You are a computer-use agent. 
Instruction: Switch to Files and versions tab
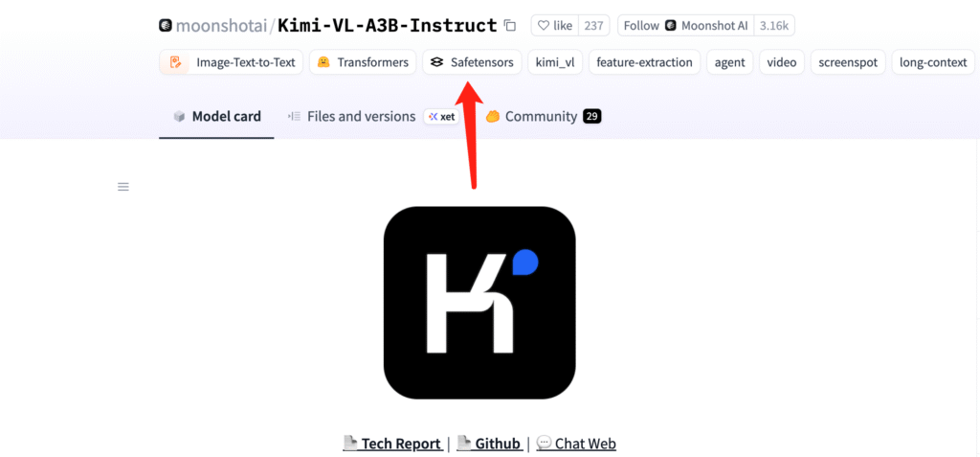351,117
